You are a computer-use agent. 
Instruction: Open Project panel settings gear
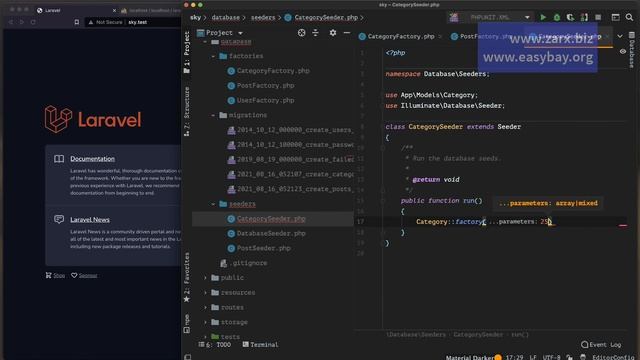pyautogui.click(x=333, y=33)
